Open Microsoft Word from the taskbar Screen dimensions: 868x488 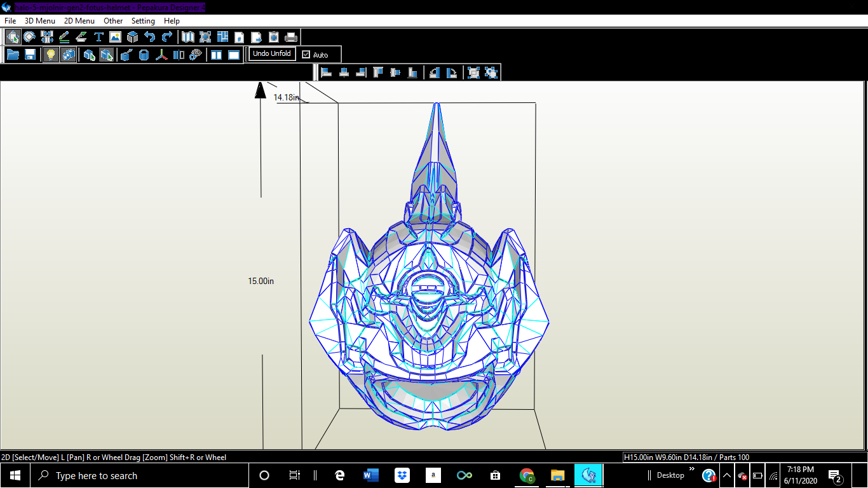point(371,475)
